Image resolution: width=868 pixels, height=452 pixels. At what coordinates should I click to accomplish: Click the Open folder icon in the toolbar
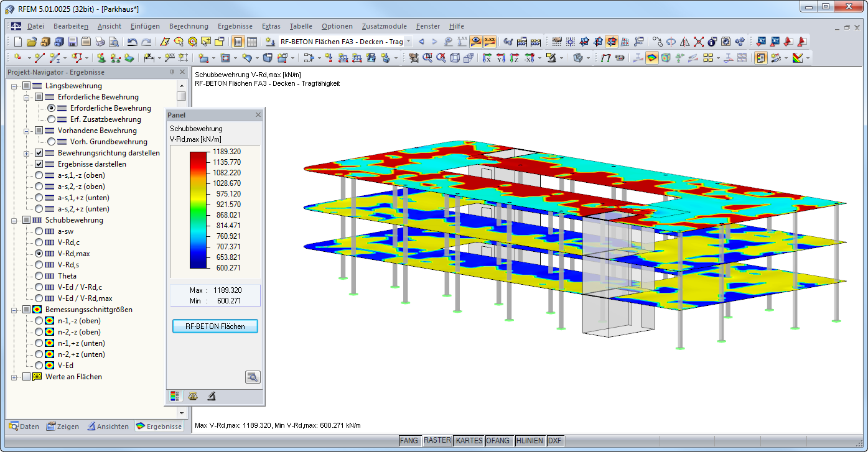32,42
